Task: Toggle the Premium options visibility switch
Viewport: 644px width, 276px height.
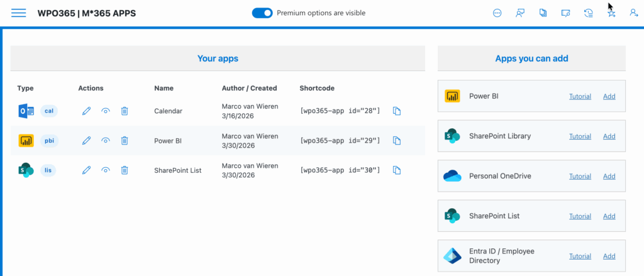Action: (x=262, y=13)
